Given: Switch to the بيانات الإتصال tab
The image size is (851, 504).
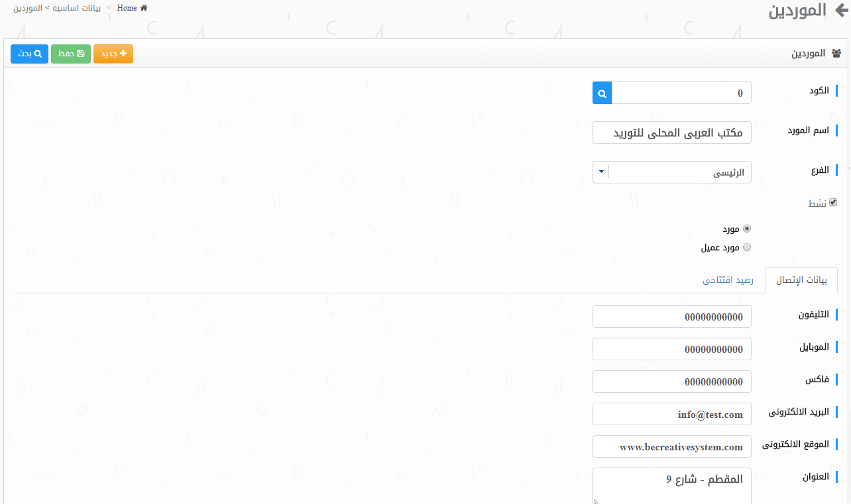Looking at the screenshot, I should (801, 280).
